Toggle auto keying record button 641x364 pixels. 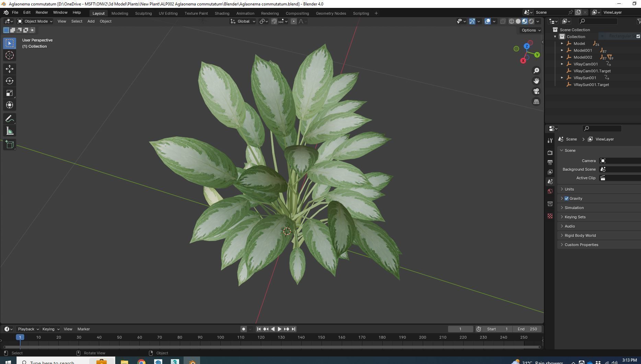[243, 329]
